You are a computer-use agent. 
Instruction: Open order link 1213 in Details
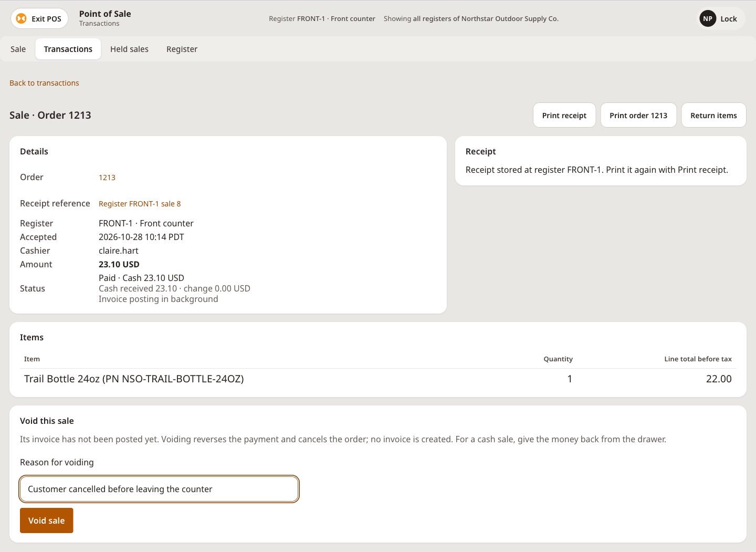[x=107, y=178]
